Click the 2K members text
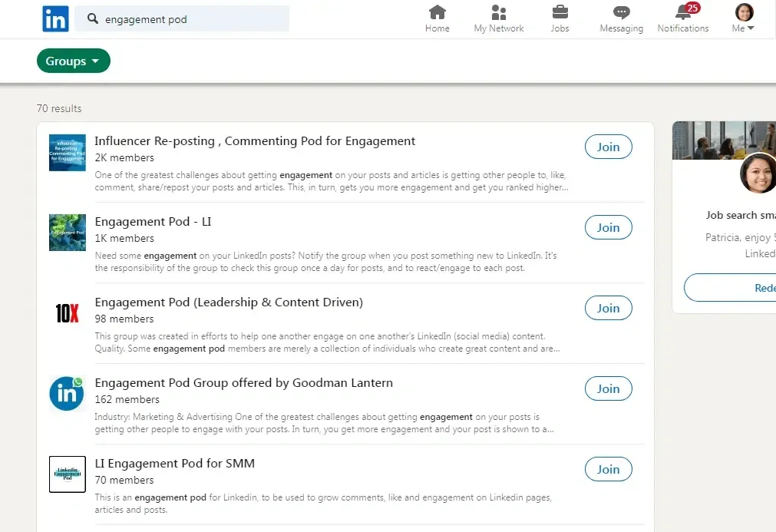The image size is (776, 532). pyautogui.click(x=124, y=158)
